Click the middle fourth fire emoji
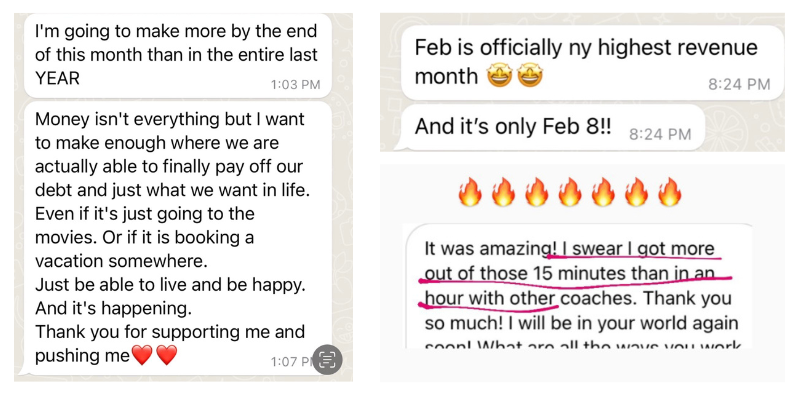Screen dimensions: 800x400 (x=570, y=191)
